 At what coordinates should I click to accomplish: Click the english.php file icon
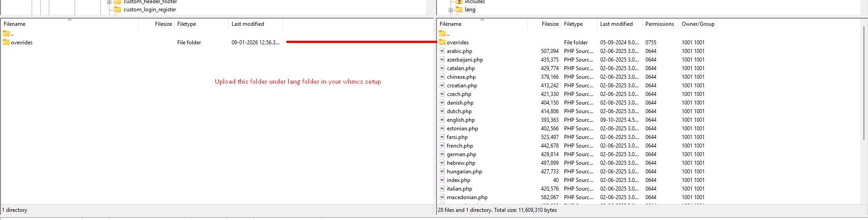coord(442,120)
